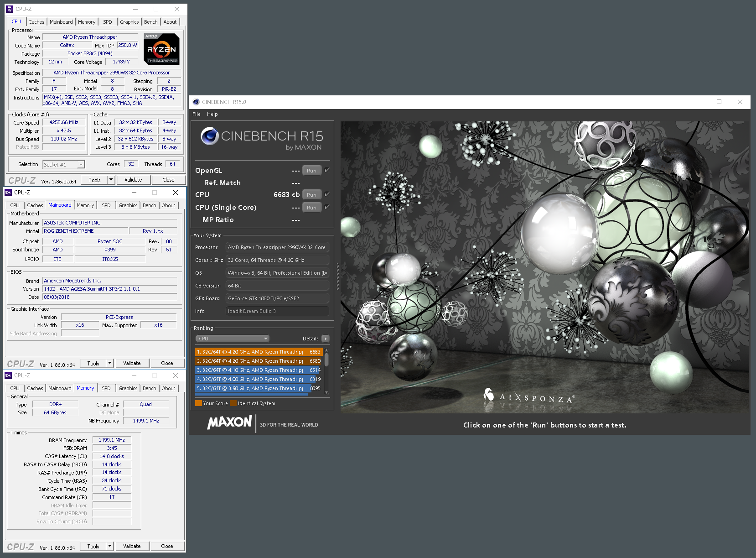Click the BIOS version 1402 AGESA field
This screenshot has width=756, height=558.
pyautogui.click(x=110, y=289)
